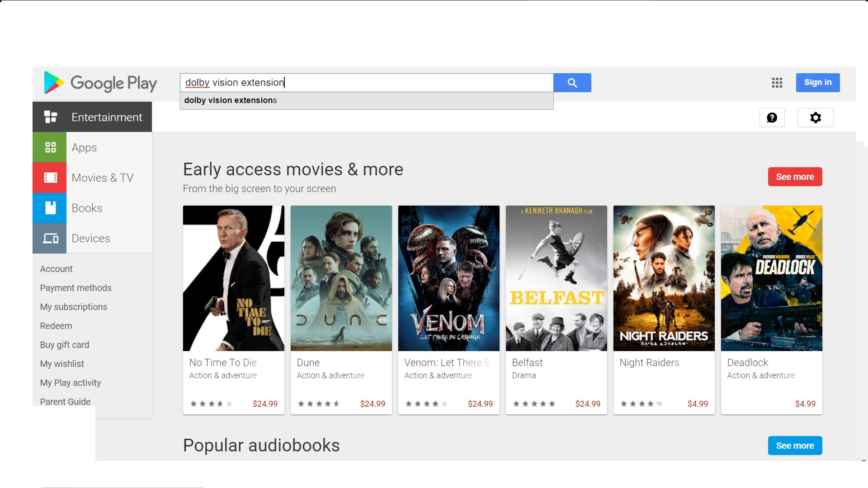Open My subscriptions link
The height and width of the screenshot is (488, 868).
[74, 307]
